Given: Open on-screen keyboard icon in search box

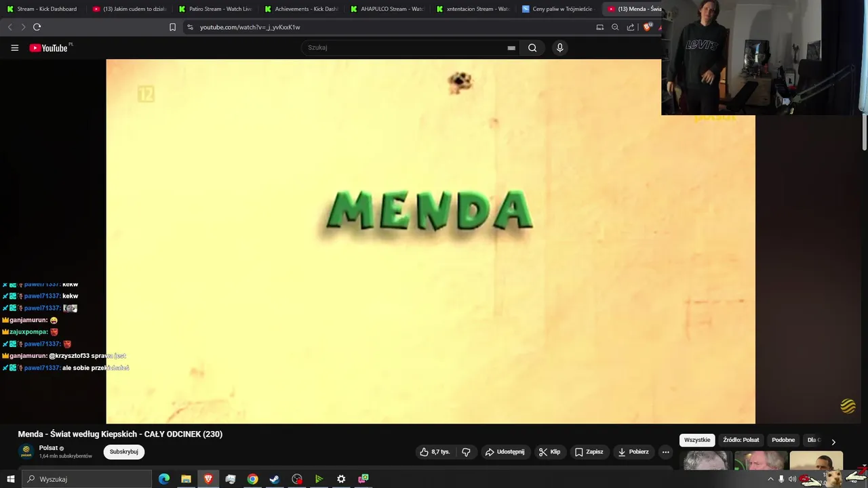Looking at the screenshot, I should pos(511,48).
